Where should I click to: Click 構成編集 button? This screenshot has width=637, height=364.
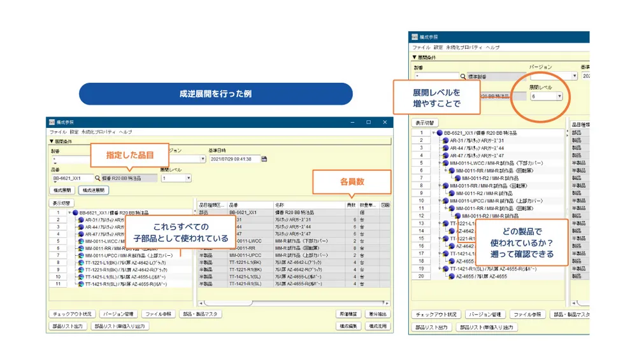pos(348,326)
